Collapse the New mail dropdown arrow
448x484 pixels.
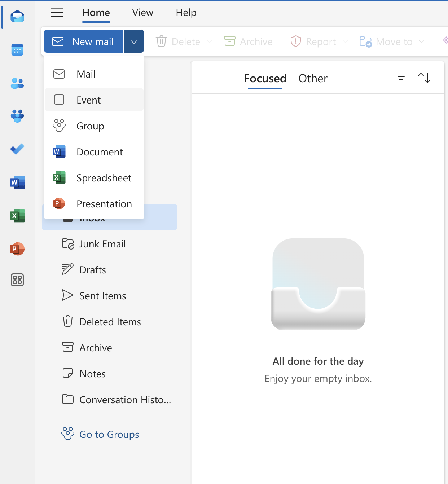pyautogui.click(x=134, y=41)
